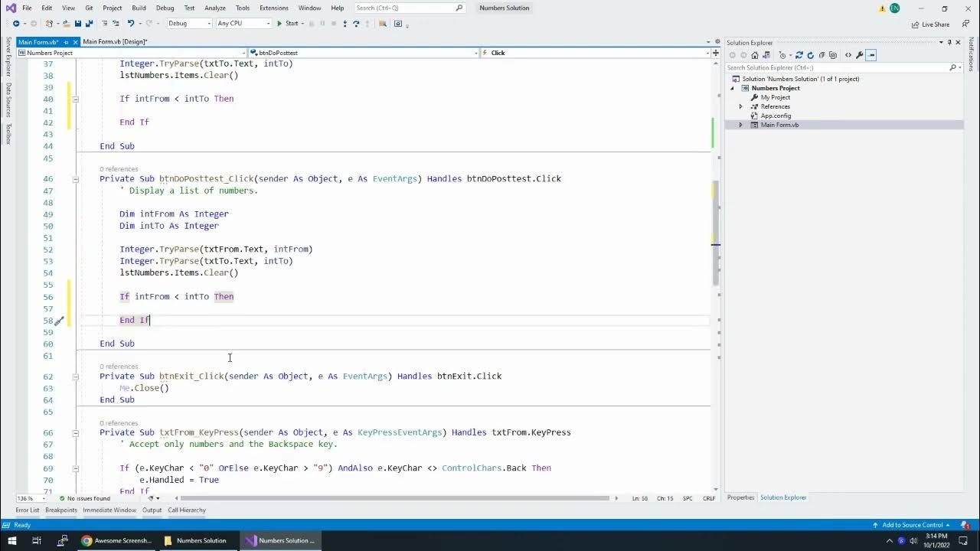Switch to the Main Form.vb [Design] tab
This screenshot has width=980, height=551.
tap(115, 42)
